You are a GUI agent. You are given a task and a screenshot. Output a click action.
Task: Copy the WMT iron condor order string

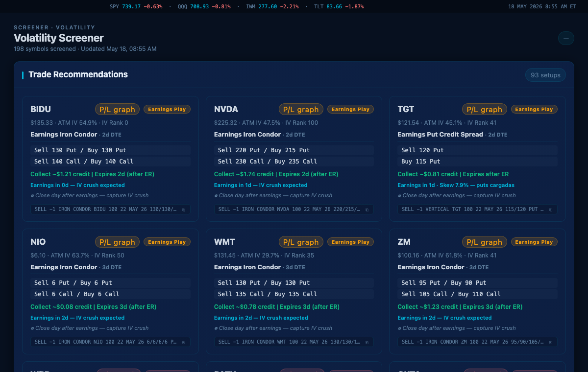[367, 342]
